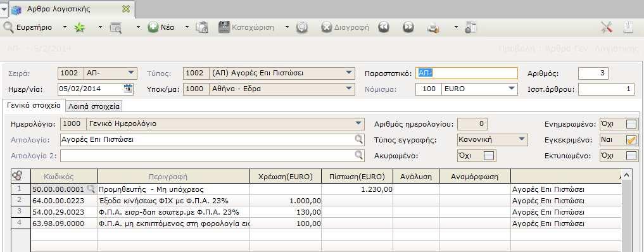
Task: Create a new entry with Νέα
Action: pos(161,27)
